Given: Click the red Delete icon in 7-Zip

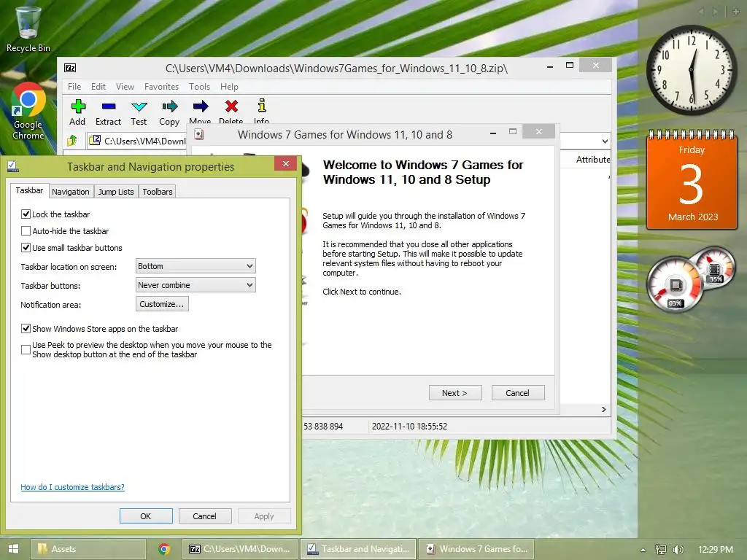Looking at the screenshot, I should point(231,106).
